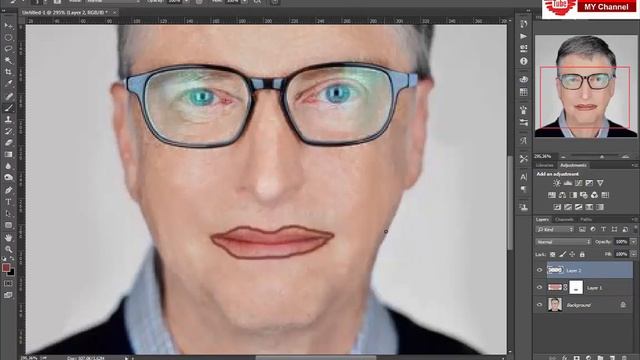Select the Healing Brush tool
Screen dimensions: 640x360
pos(8,96)
